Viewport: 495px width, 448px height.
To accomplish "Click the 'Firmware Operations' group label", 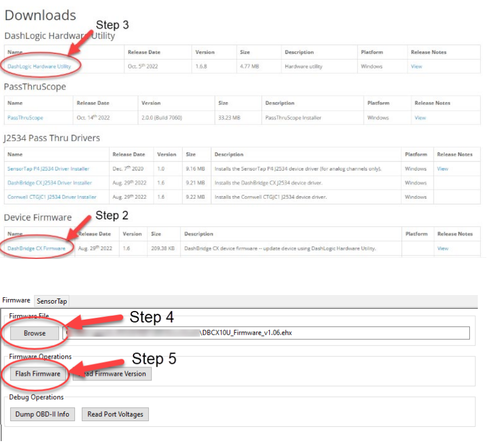I will (x=41, y=357).
